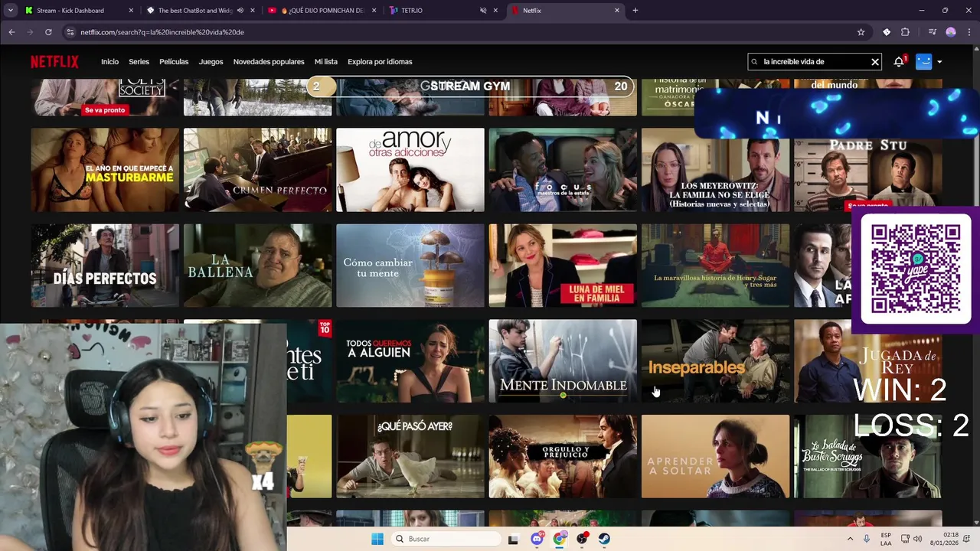Image resolution: width=980 pixels, height=551 pixels.
Task: Expand the profile dropdown arrow
Action: tap(939, 62)
